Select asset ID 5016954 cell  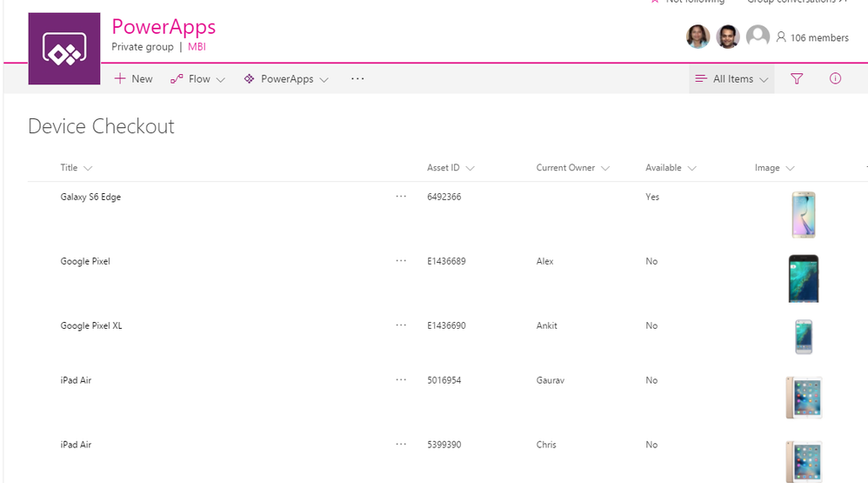coord(444,380)
